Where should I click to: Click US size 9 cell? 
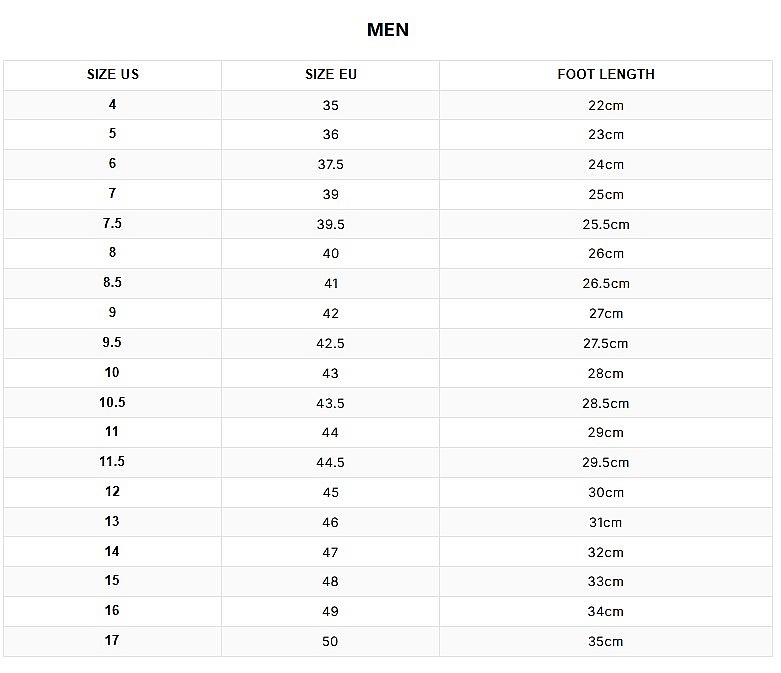pos(113,313)
